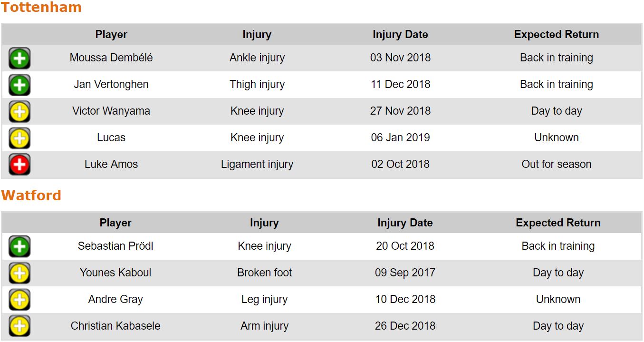Image resolution: width=644 pixels, height=342 pixels.
Task: Click the red status icon beside Luke Amos
Action: coord(19,165)
